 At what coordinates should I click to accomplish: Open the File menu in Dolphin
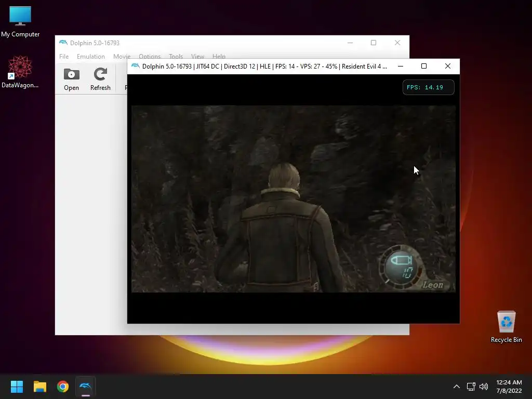[64, 56]
